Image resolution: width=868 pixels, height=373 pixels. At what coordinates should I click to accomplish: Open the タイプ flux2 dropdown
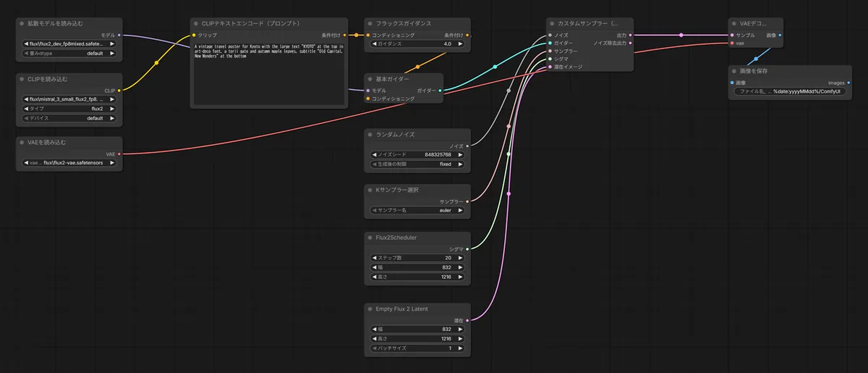[70, 109]
